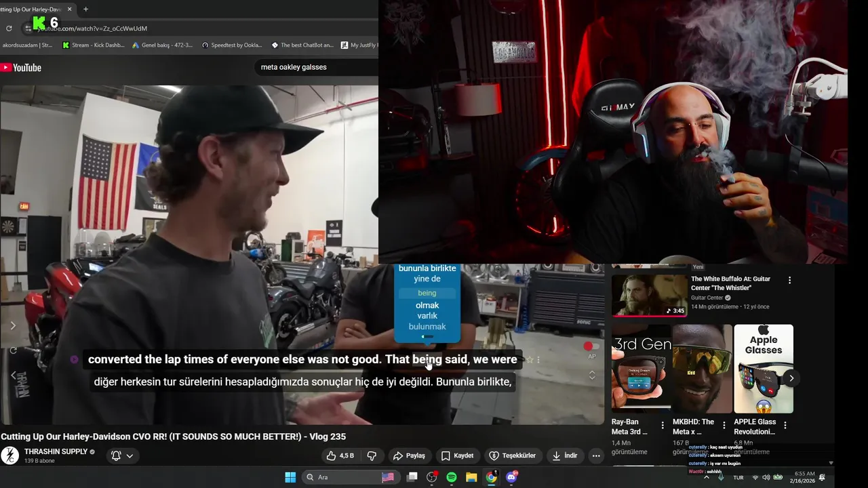Open Task View on the taskbar
The height and width of the screenshot is (488, 868).
pyautogui.click(x=412, y=477)
